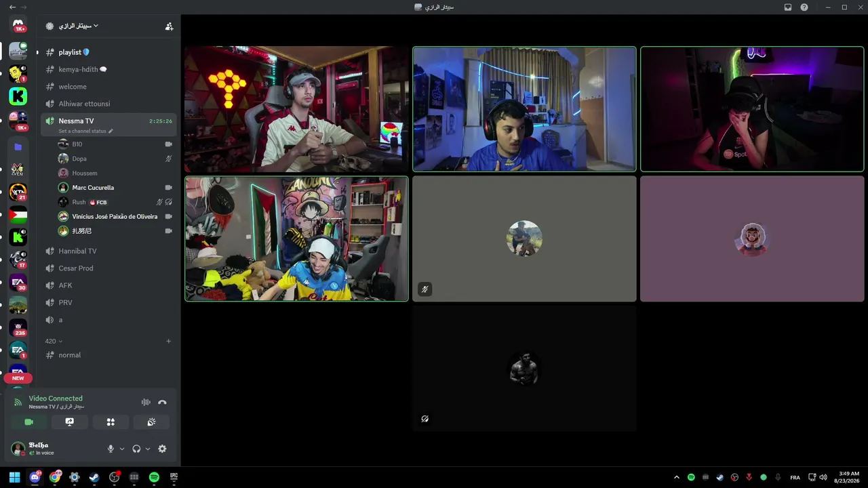Click the Video Connected status label
This screenshot has height=488, width=868.
56,399
